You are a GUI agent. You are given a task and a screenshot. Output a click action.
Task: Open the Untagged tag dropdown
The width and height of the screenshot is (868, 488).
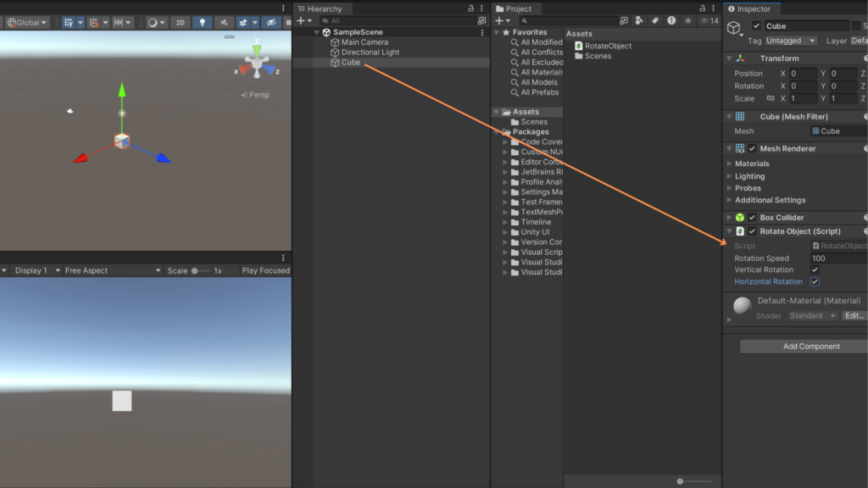click(791, 41)
